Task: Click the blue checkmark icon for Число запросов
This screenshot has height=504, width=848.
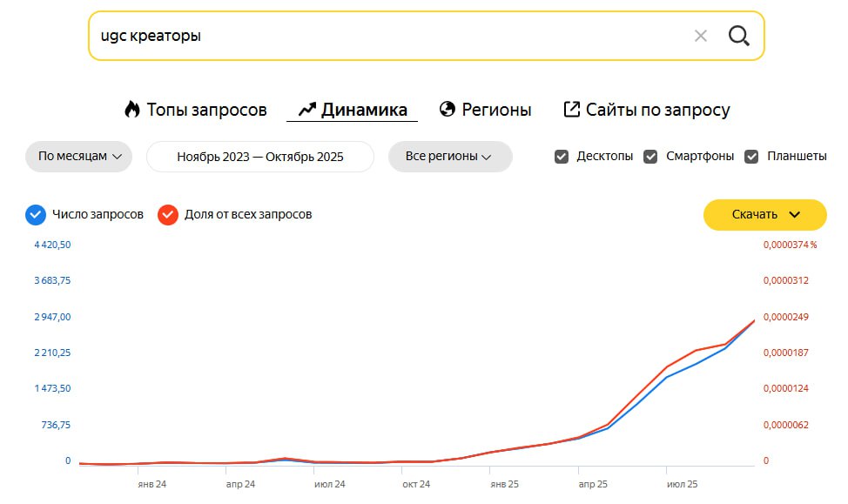Action: [x=33, y=214]
